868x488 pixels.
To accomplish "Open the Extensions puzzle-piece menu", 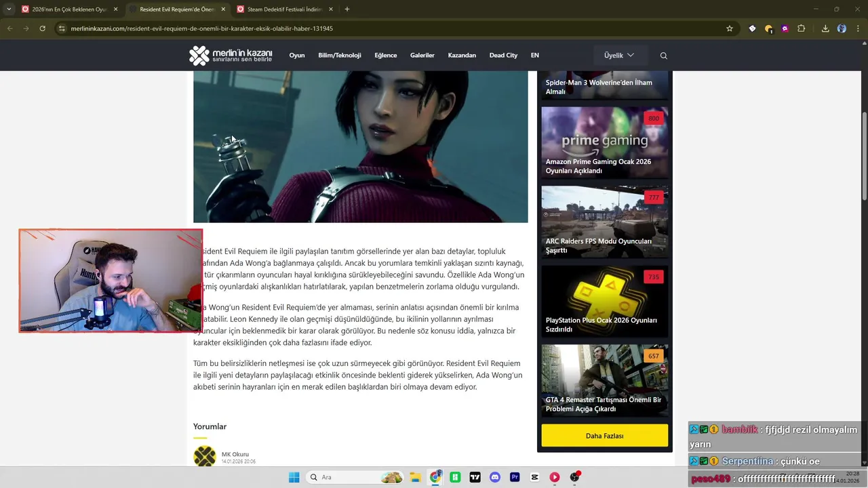I will pyautogui.click(x=802, y=28).
